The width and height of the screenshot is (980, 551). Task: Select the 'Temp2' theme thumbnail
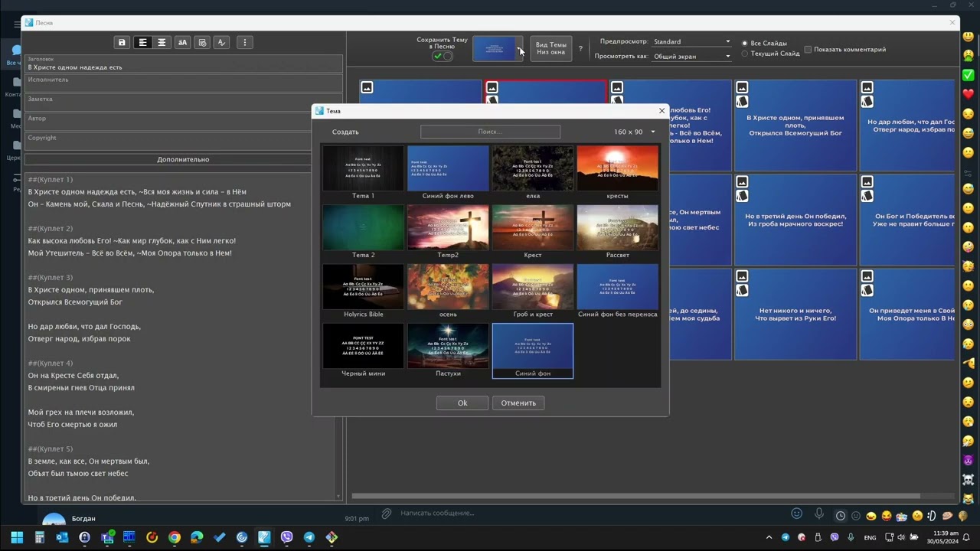pos(448,232)
